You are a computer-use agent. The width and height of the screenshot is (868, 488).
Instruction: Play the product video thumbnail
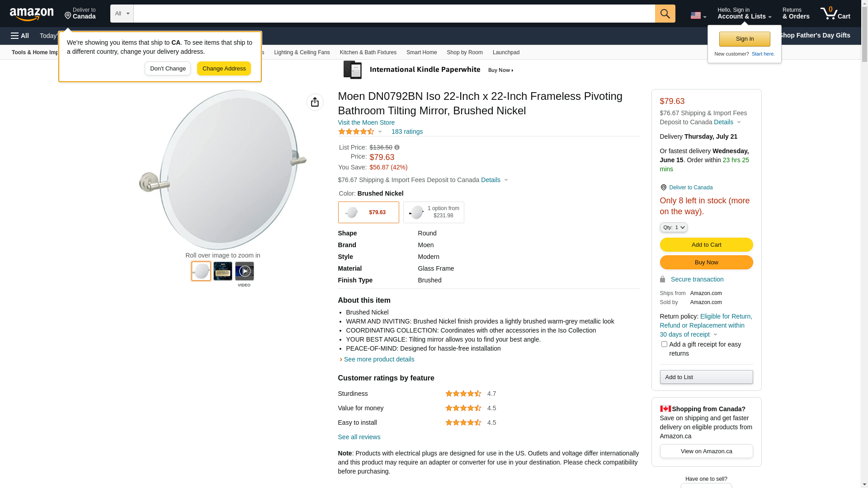pos(244,271)
